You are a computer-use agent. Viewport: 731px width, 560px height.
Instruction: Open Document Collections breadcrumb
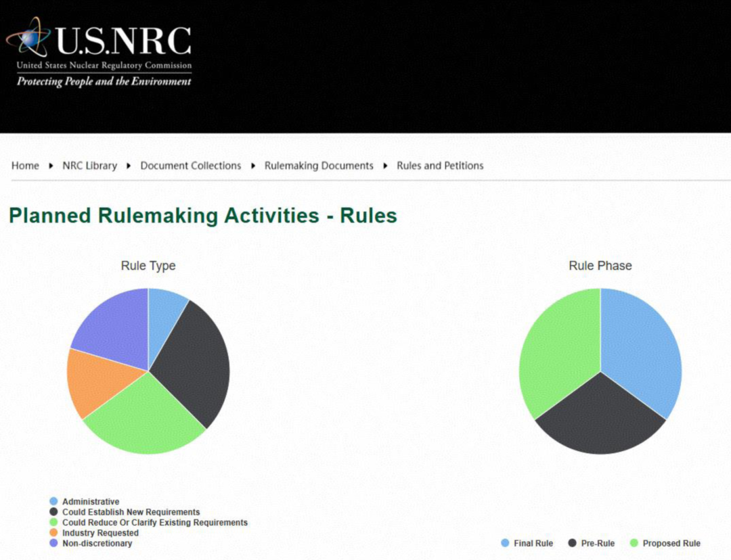[190, 166]
